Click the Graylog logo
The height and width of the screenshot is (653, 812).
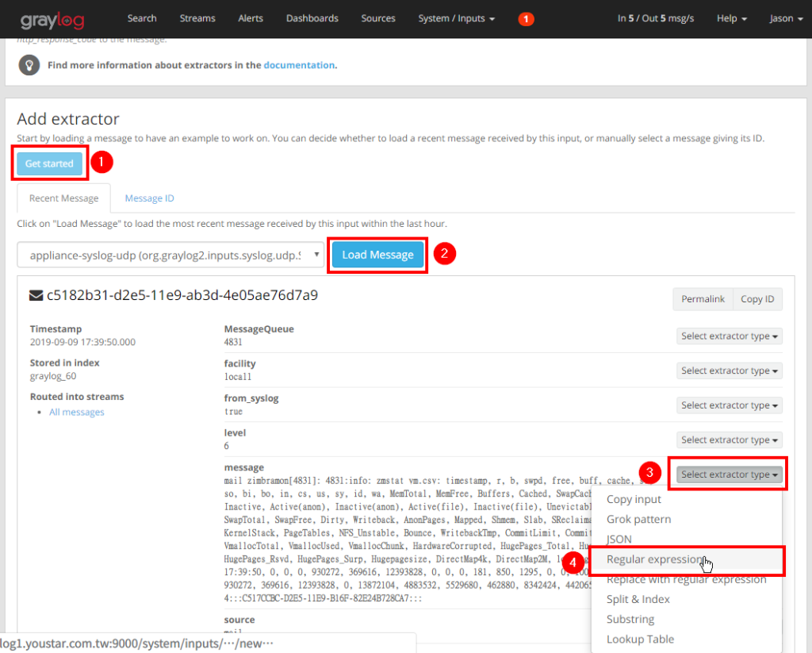[52, 20]
